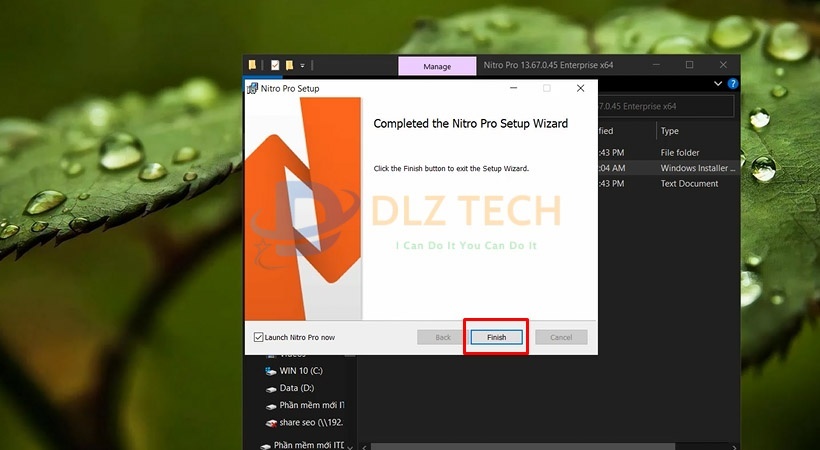Select the Data (D:) drive

coord(297,387)
